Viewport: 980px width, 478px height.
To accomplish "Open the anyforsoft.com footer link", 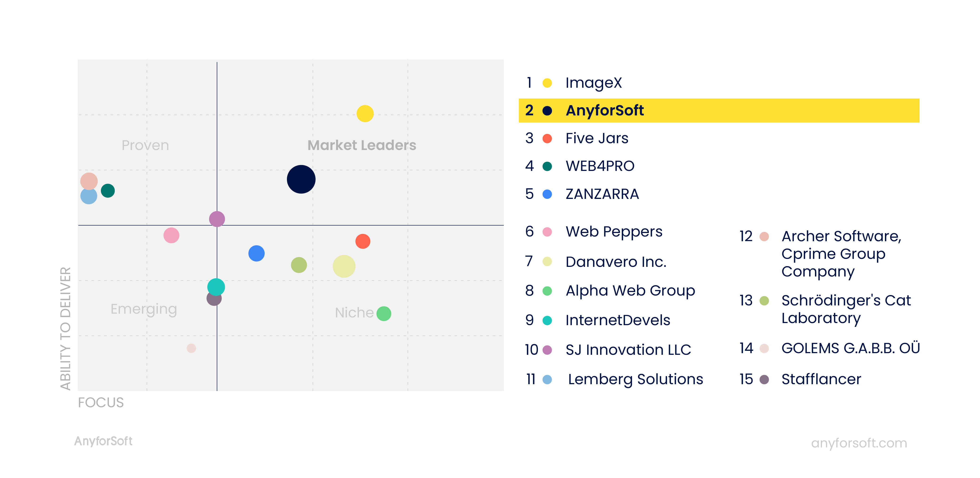I will point(859,443).
